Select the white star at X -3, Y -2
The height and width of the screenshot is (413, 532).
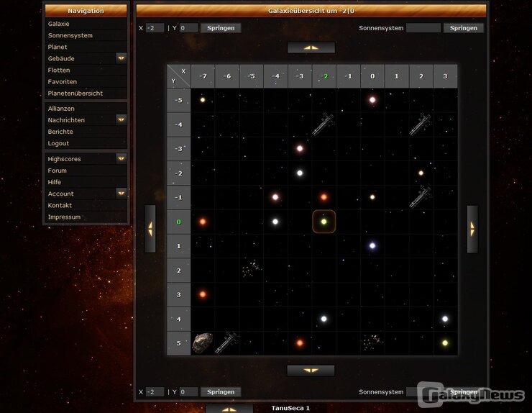(300, 173)
